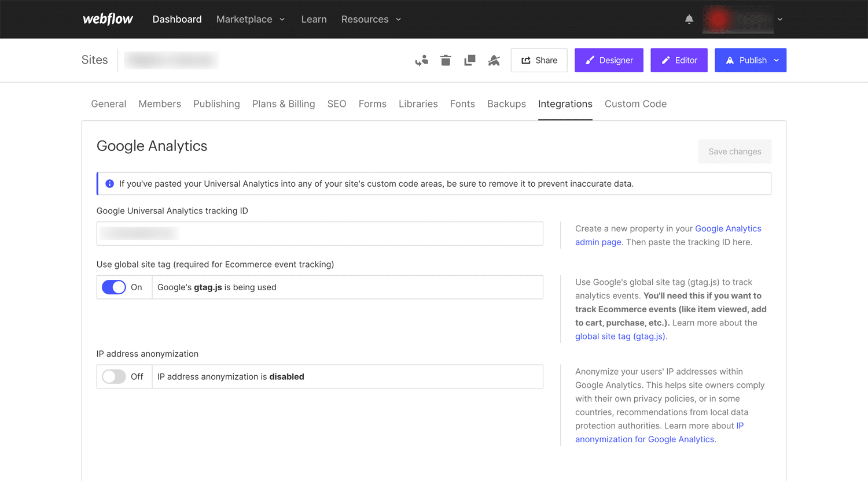Screen dimensions: 868x481
Task: Switch to the Members tab
Action: [x=160, y=104]
